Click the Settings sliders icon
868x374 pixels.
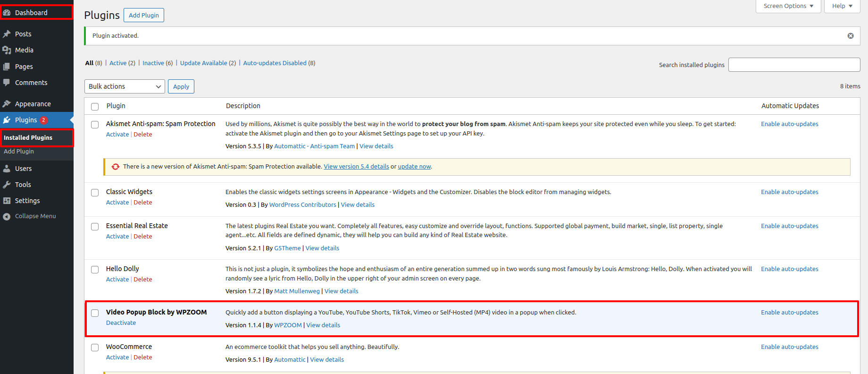coord(7,201)
